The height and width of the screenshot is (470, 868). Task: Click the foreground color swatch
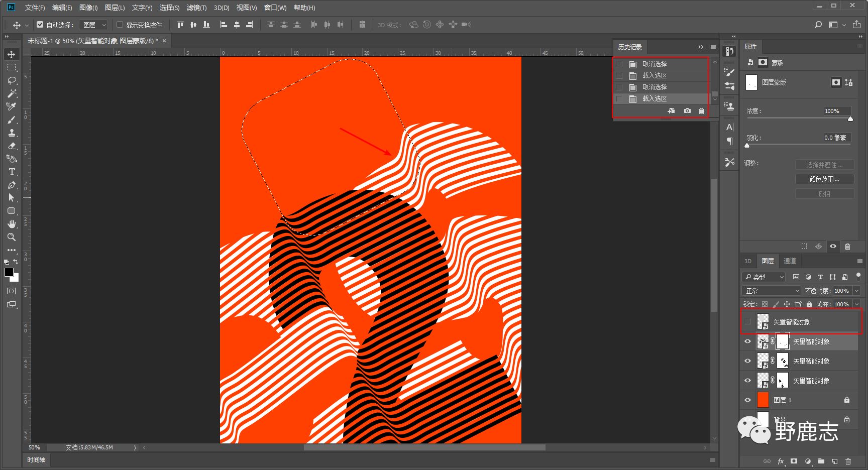pos(9,272)
